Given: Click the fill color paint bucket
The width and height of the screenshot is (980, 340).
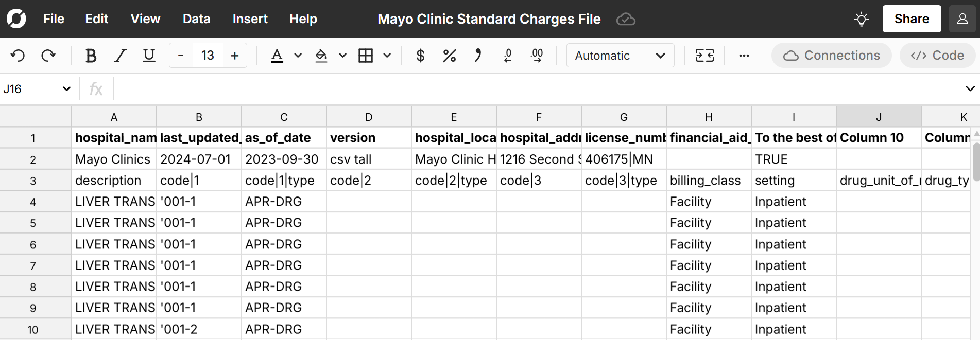Looking at the screenshot, I should 321,56.
